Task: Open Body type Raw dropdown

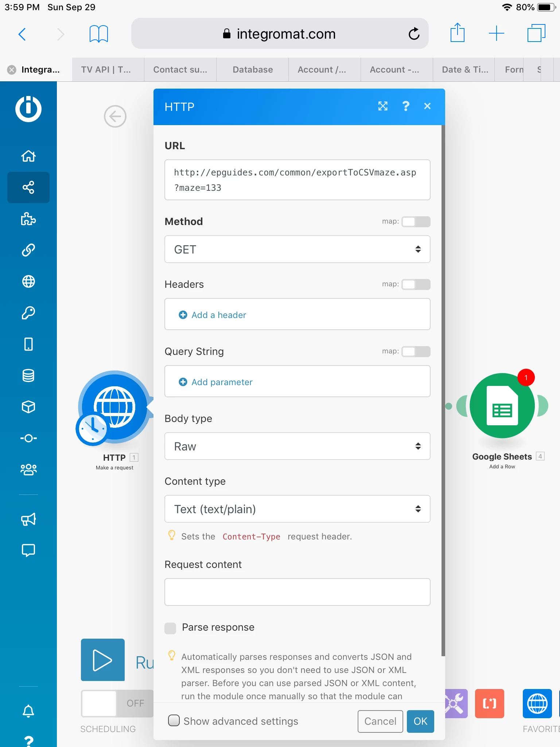Action: (x=297, y=446)
